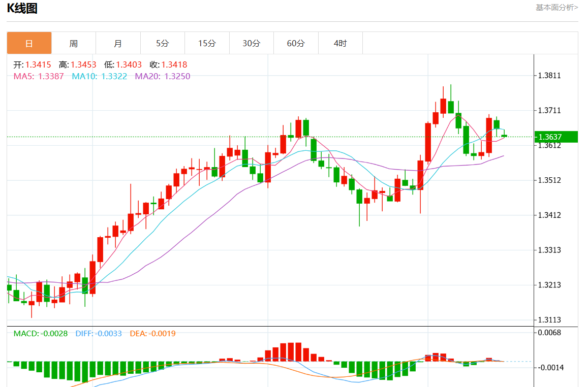Click the MA10: 1.3322 legend label

pyautogui.click(x=100, y=76)
